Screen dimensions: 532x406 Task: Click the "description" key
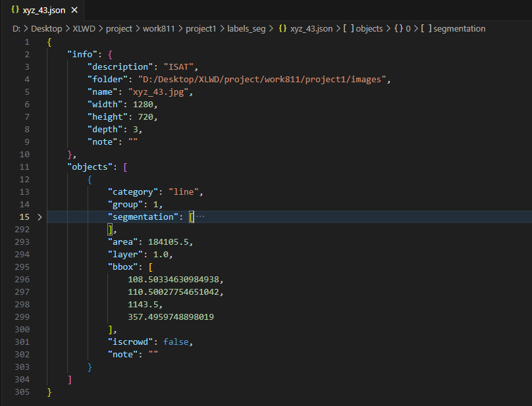click(120, 67)
